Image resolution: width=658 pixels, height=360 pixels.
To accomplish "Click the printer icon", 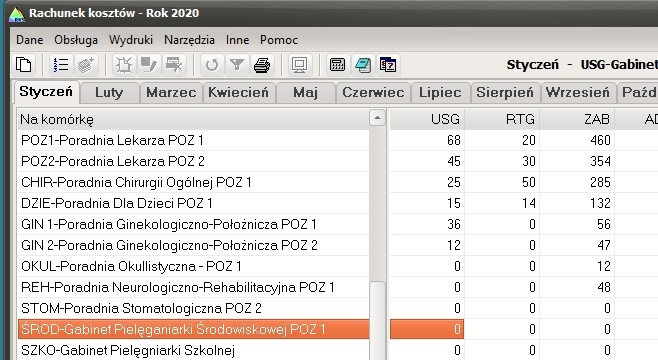I will (262, 65).
